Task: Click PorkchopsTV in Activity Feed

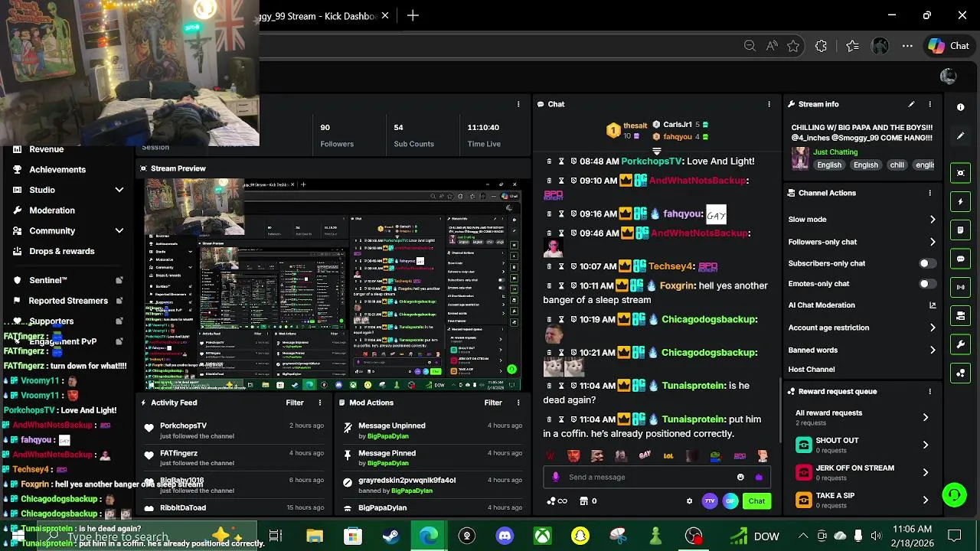Action: click(x=183, y=425)
